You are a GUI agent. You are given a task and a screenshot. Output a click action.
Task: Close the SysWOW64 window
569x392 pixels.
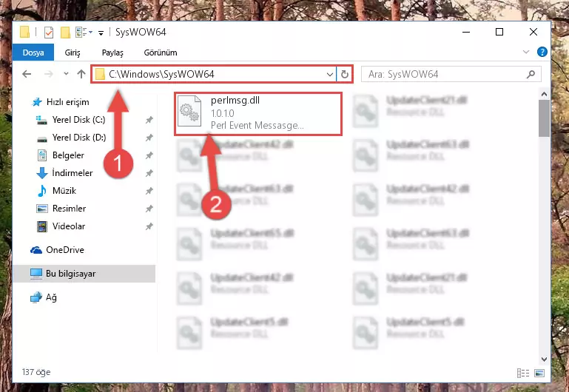point(533,32)
